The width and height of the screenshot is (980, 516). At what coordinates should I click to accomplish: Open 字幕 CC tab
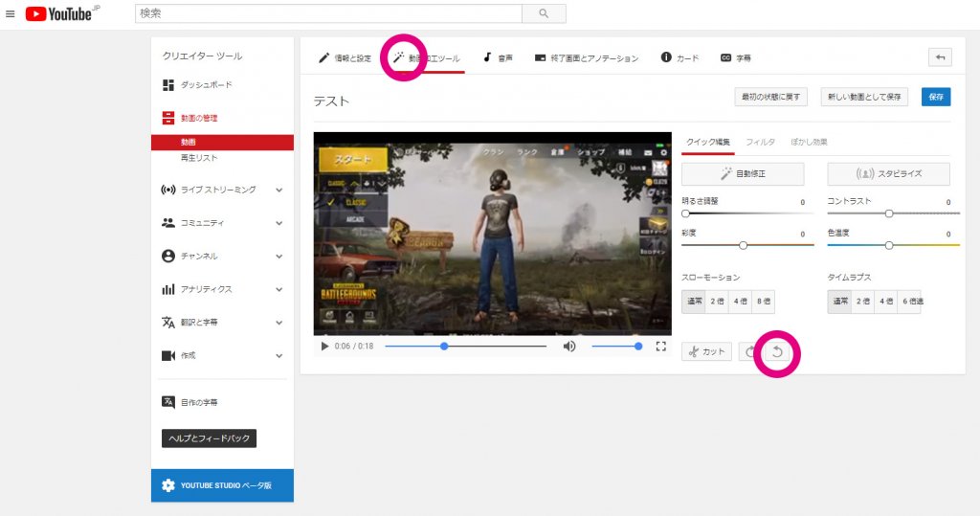coord(736,58)
